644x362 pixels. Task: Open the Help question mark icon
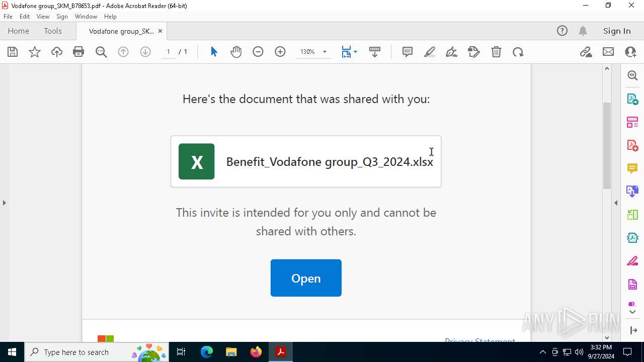pos(562,31)
